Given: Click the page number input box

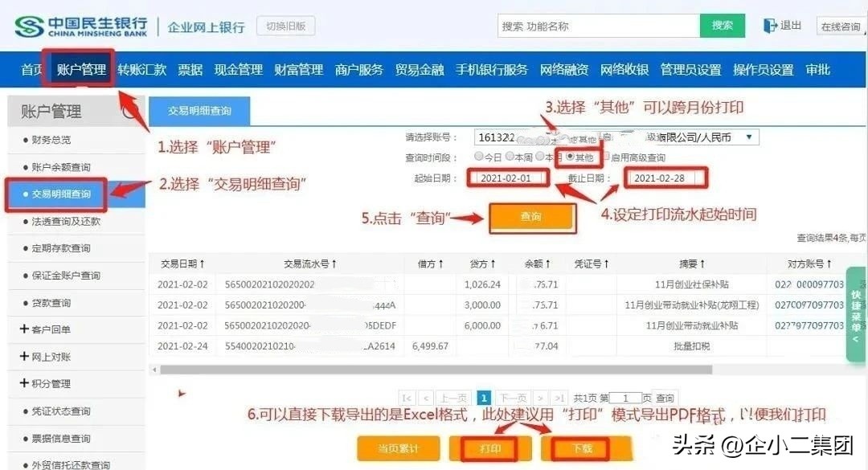Looking at the screenshot, I should [x=625, y=398].
